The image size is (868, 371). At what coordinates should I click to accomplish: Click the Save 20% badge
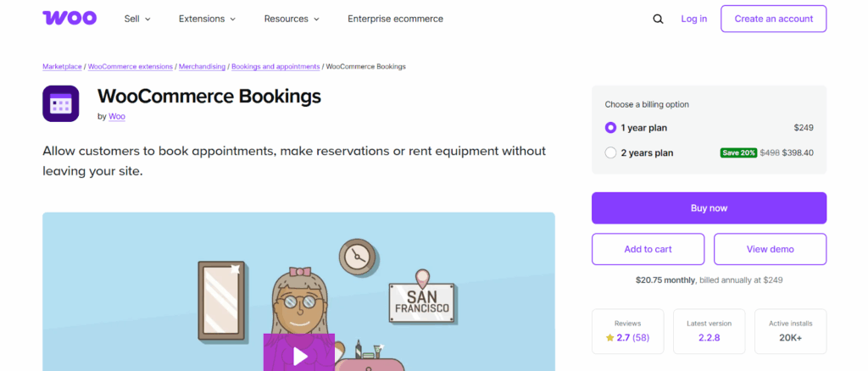[x=738, y=152]
